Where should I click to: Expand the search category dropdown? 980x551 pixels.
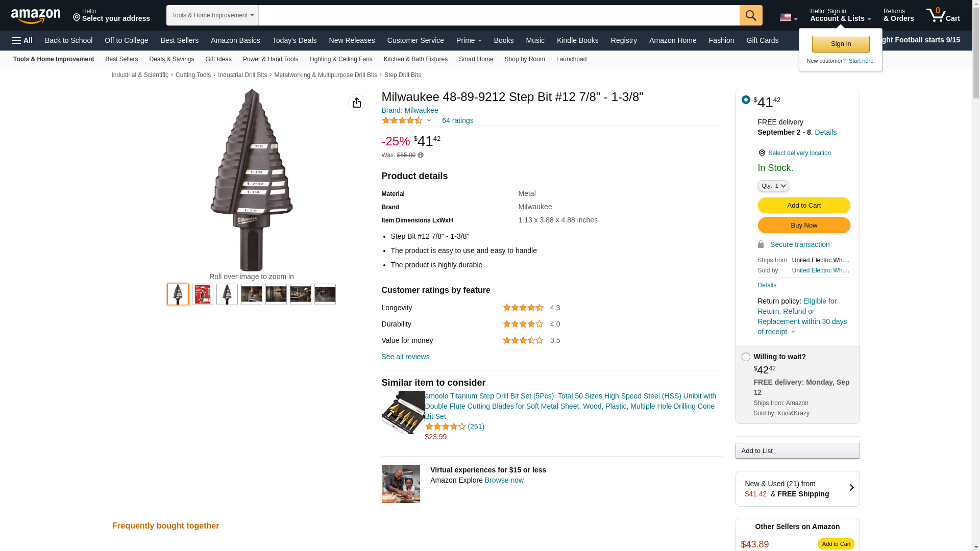coord(212,15)
